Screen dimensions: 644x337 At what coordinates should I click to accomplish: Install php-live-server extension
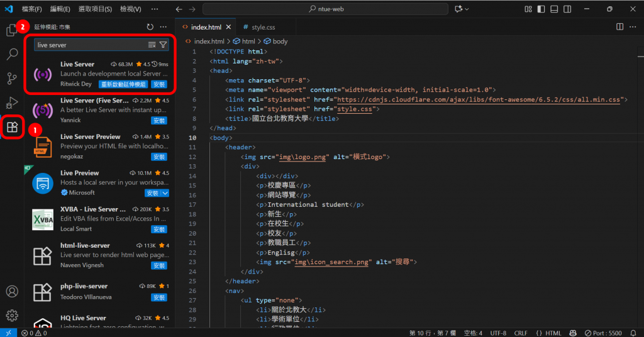point(159,297)
